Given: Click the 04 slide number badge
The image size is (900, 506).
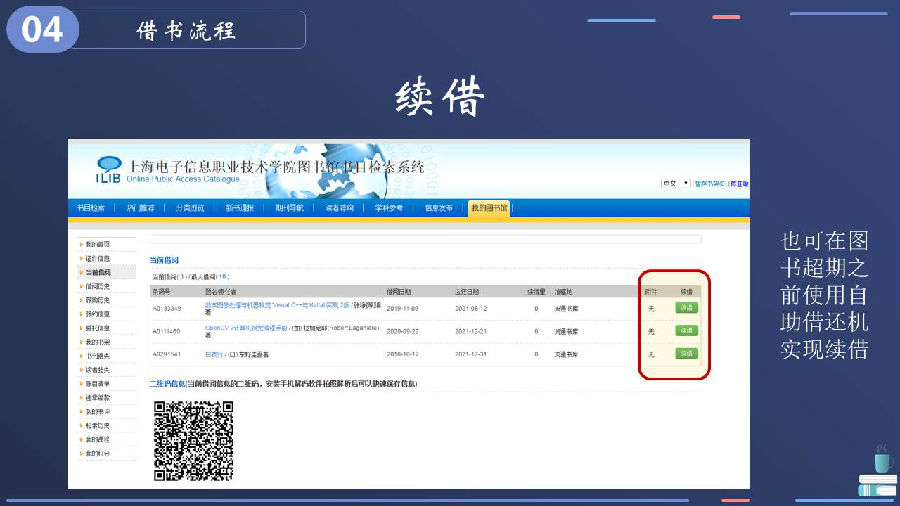Looking at the screenshot, I should point(41,30).
